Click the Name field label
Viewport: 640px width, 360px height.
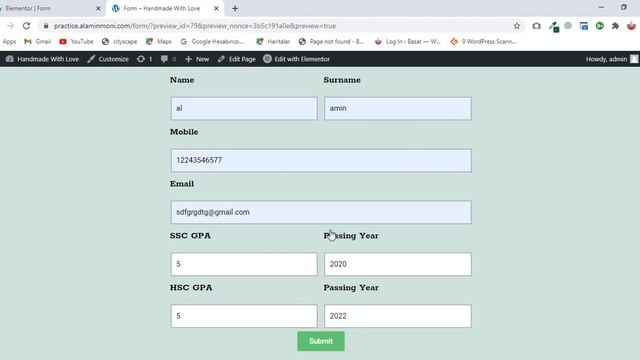point(182,80)
